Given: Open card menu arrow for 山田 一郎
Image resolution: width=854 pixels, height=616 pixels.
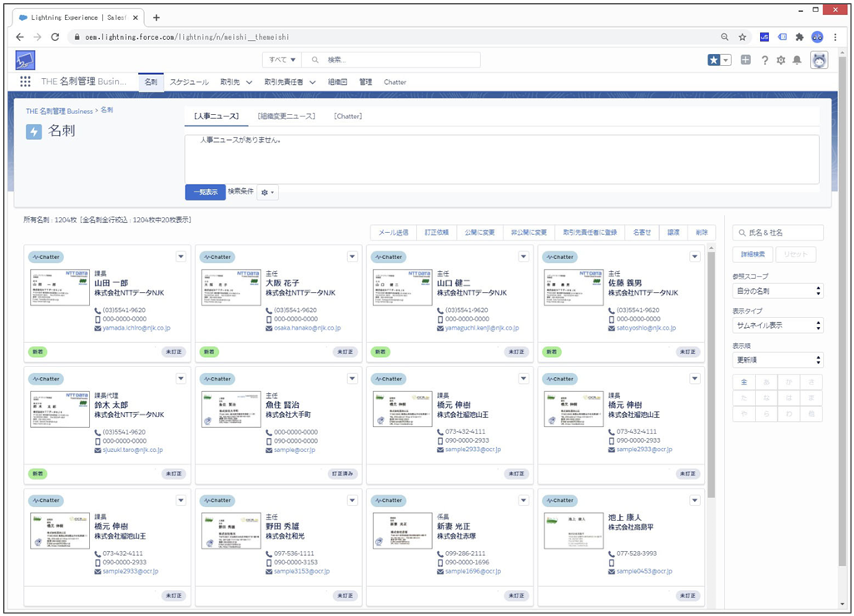Looking at the screenshot, I should point(181,256).
